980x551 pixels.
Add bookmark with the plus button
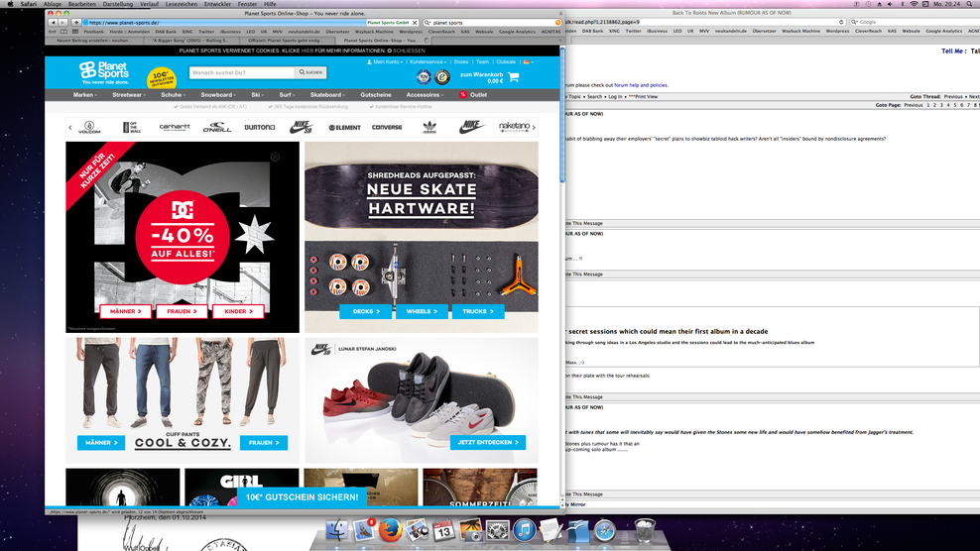tap(76, 23)
